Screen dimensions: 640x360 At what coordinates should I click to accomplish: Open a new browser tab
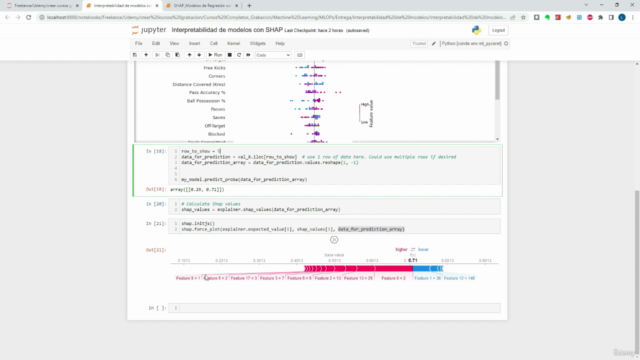pyautogui.click(x=249, y=6)
